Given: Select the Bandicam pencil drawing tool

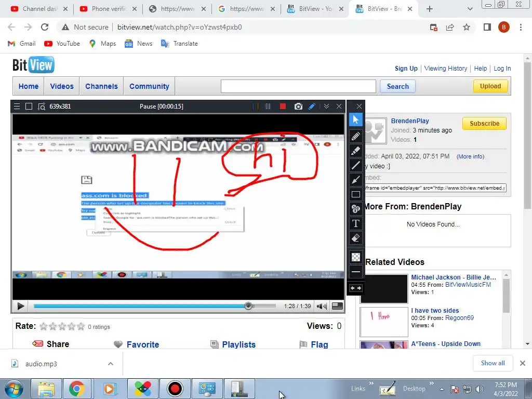Looking at the screenshot, I should 355,137.
